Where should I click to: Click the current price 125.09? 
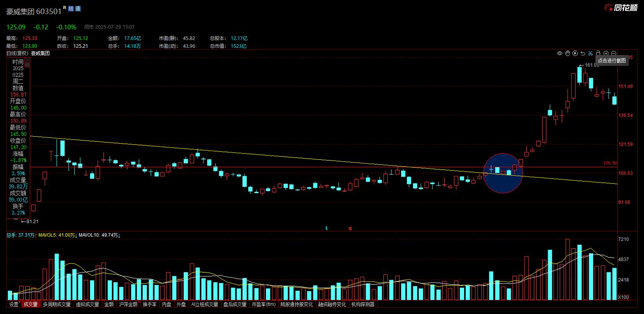[16, 27]
